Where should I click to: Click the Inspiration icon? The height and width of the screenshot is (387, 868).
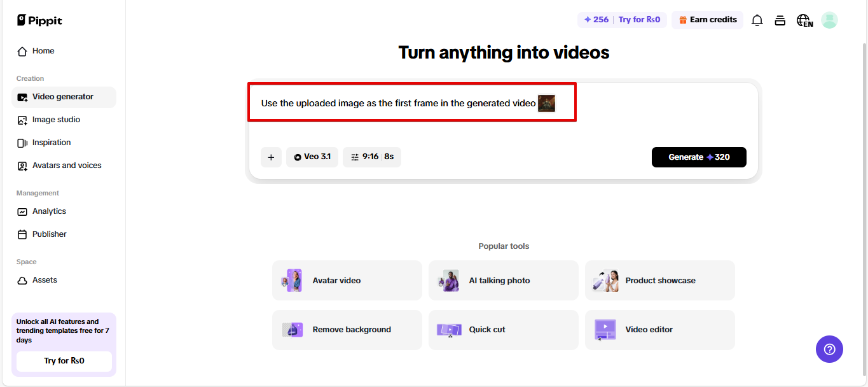[x=22, y=143]
